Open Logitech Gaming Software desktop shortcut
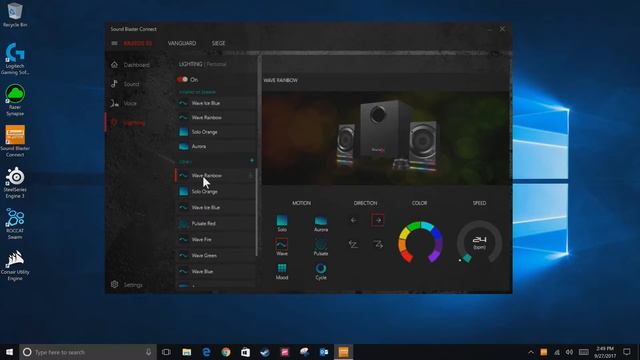640x360 pixels. pyautogui.click(x=15, y=59)
